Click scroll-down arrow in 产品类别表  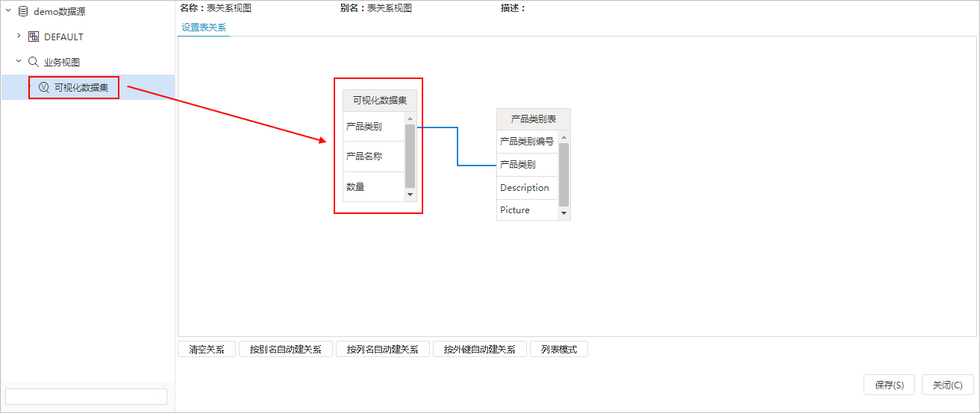tap(564, 213)
